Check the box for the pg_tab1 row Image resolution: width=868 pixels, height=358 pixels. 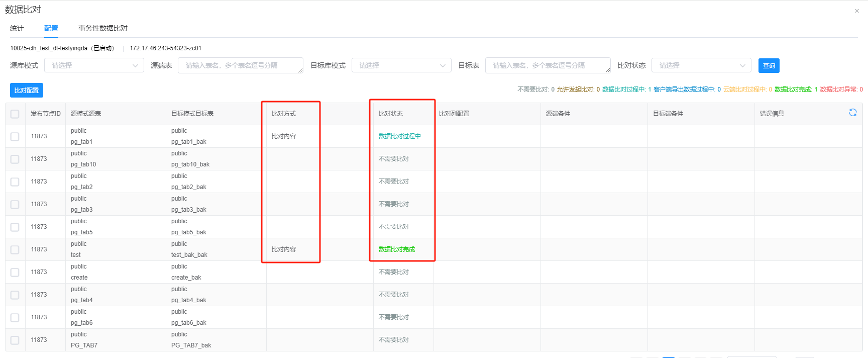tap(15, 137)
